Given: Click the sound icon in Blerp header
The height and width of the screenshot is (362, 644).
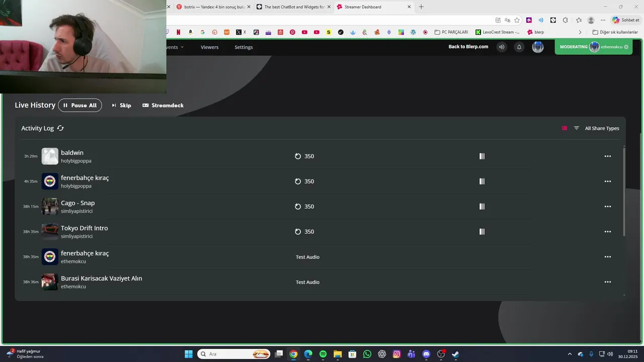Looking at the screenshot, I should [502, 47].
